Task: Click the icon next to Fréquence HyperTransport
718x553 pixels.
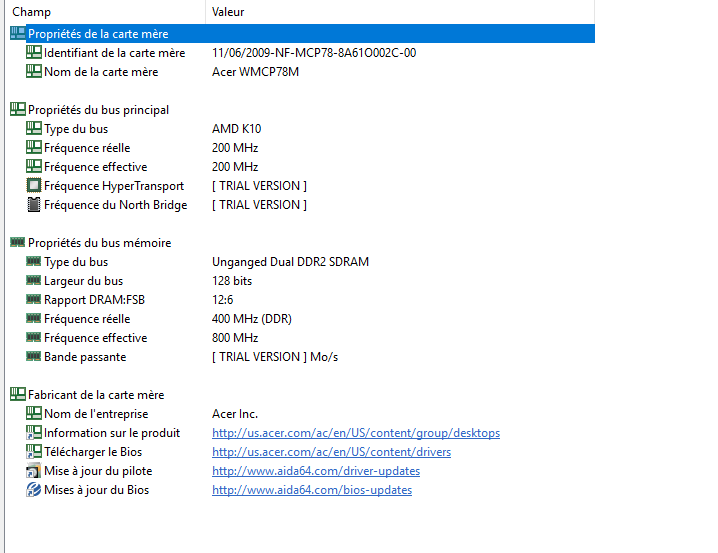Action: click(x=34, y=186)
